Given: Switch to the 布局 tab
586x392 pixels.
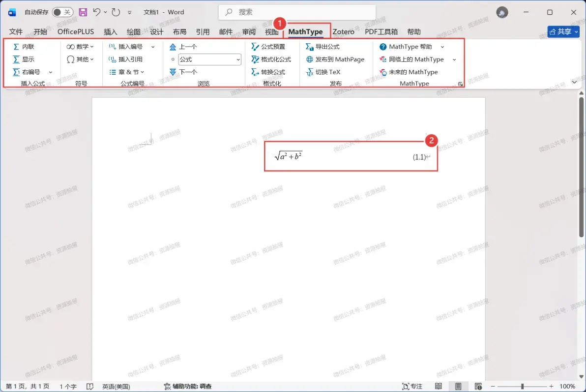Looking at the screenshot, I should click(179, 32).
